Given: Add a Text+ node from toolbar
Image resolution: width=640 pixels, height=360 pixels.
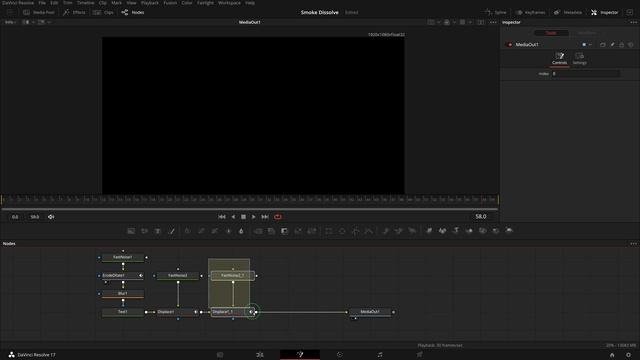Looking at the screenshot, I should click(x=158, y=231).
